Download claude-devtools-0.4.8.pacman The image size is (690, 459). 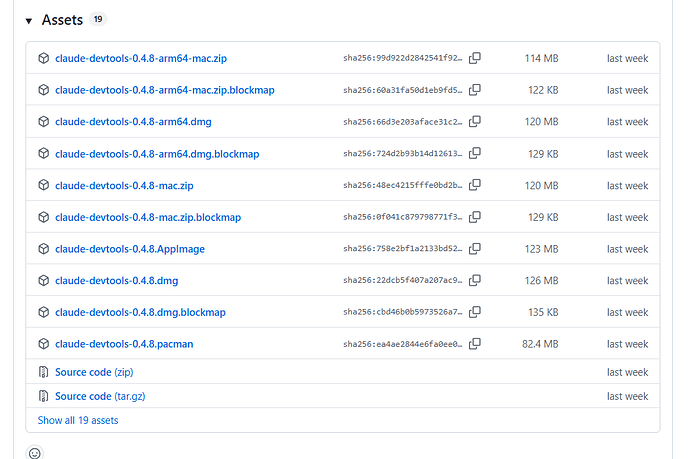(124, 344)
